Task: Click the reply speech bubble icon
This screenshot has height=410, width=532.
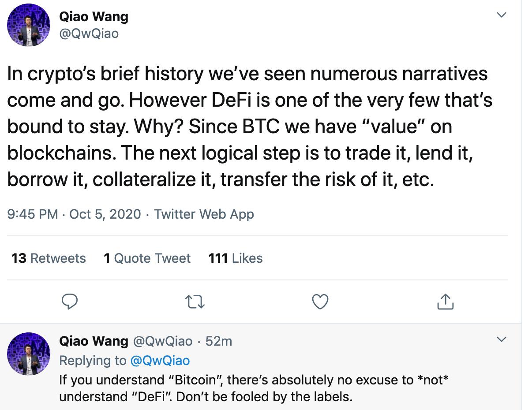Action: [x=70, y=302]
